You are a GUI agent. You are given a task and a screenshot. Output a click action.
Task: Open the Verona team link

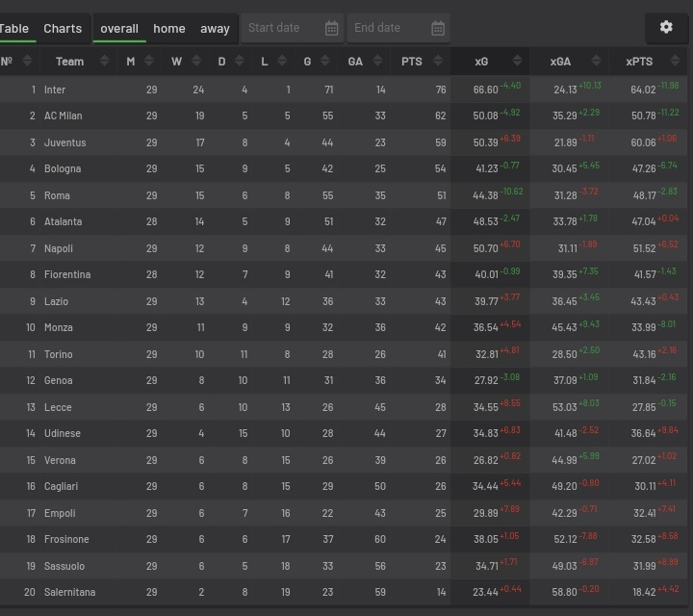[x=60, y=460]
